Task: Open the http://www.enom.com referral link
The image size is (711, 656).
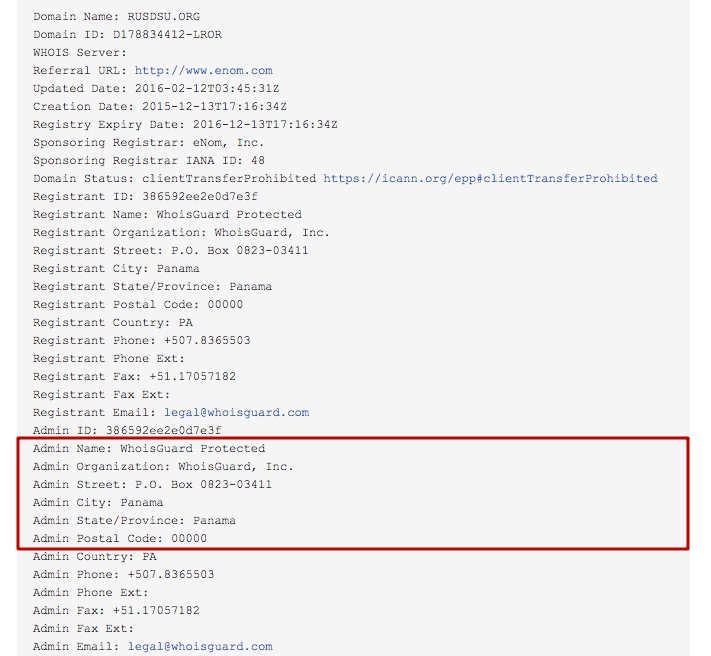Action: click(x=204, y=71)
